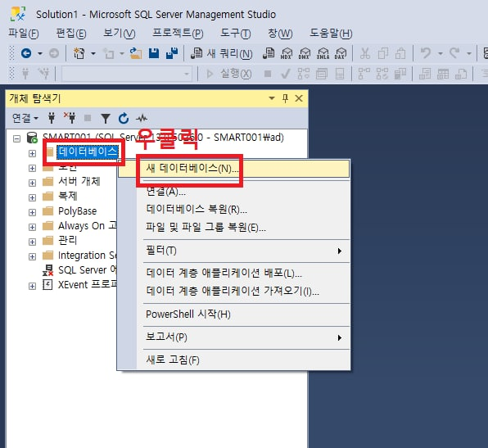Click the Database Engine Query icon
The height and width of the screenshot is (448, 488).
[x=269, y=53]
